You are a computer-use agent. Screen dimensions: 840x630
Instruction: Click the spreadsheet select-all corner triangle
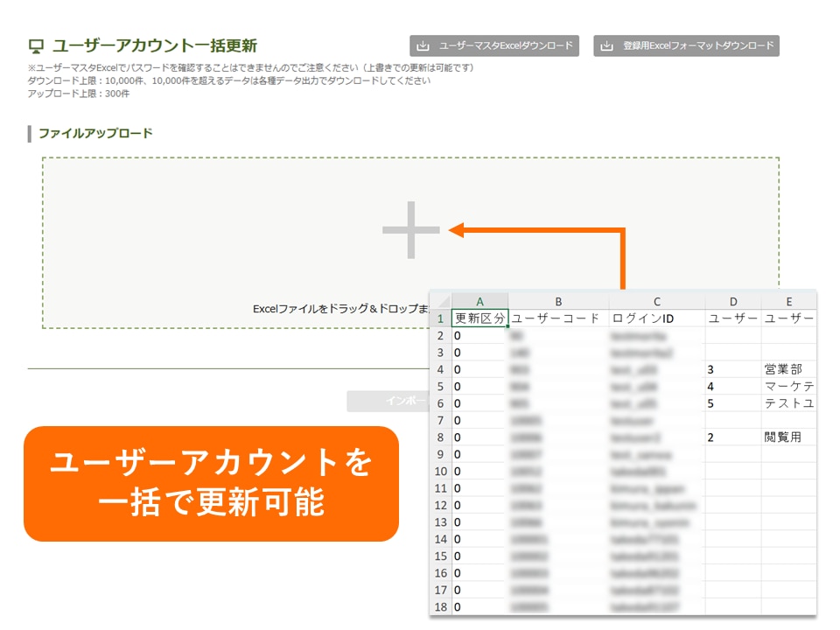click(440, 302)
